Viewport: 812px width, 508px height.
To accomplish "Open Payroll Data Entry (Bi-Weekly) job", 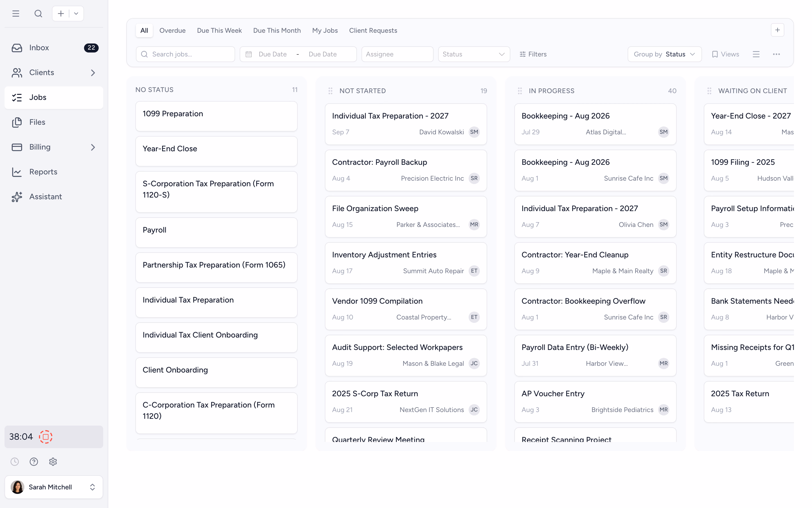I will [x=595, y=356].
